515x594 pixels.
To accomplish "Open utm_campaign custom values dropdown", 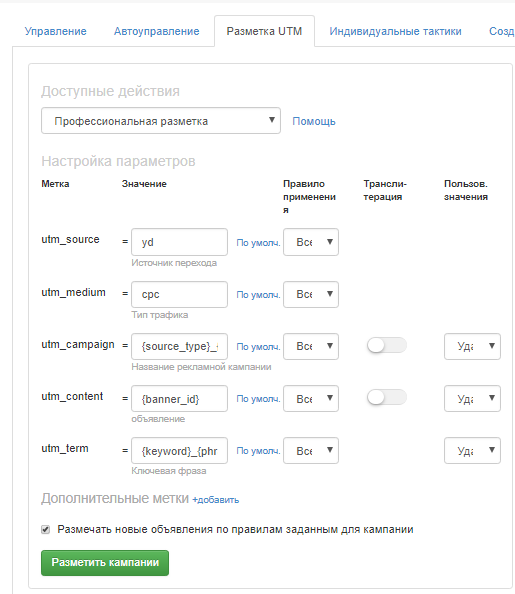I will (x=472, y=346).
